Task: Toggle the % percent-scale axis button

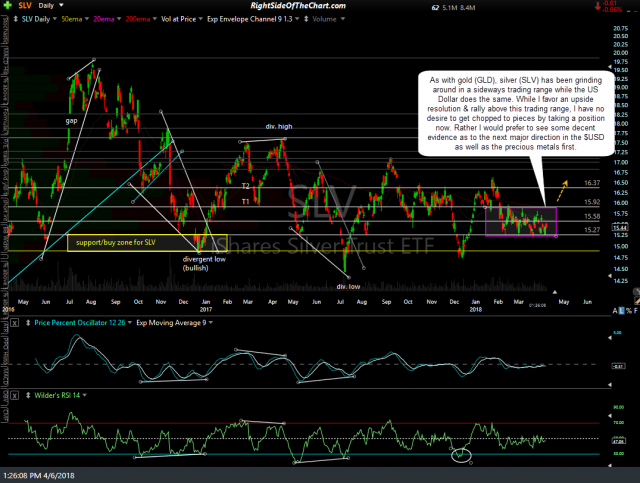Action: click(629, 311)
